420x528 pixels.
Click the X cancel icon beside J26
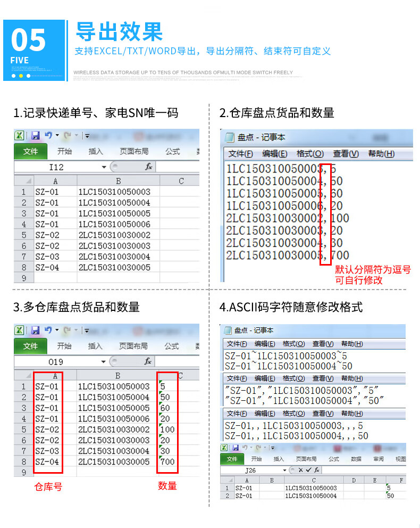coord(301,470)
